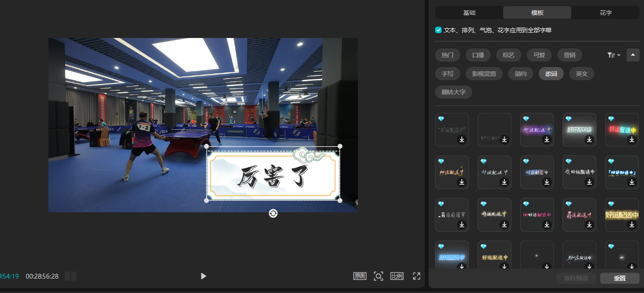Click the 重置 reset button
The image size is (644, 293).
pos(620,278)
